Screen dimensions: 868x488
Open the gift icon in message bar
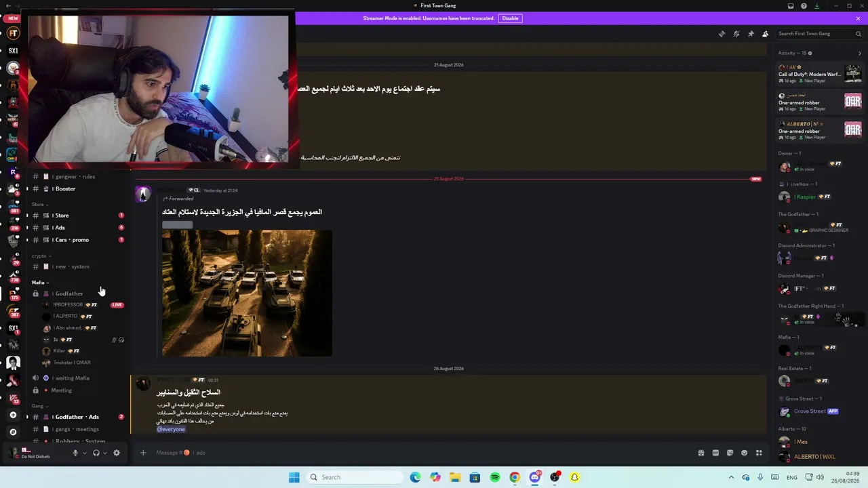coord(701,453)
